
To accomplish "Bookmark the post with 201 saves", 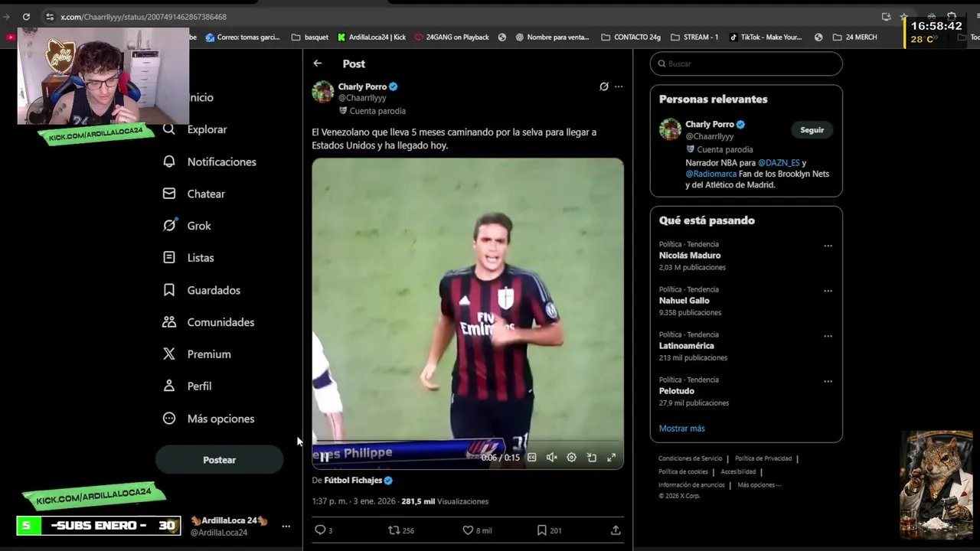I will (549, 530).
